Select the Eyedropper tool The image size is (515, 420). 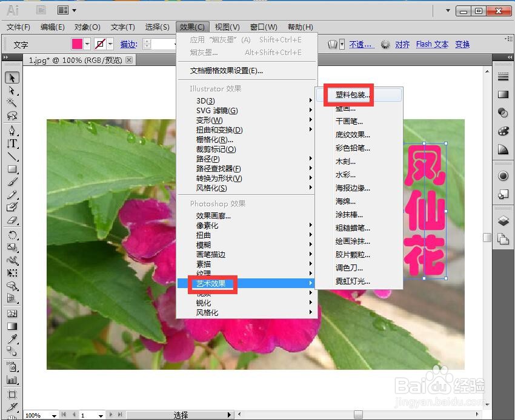point(12,339)
